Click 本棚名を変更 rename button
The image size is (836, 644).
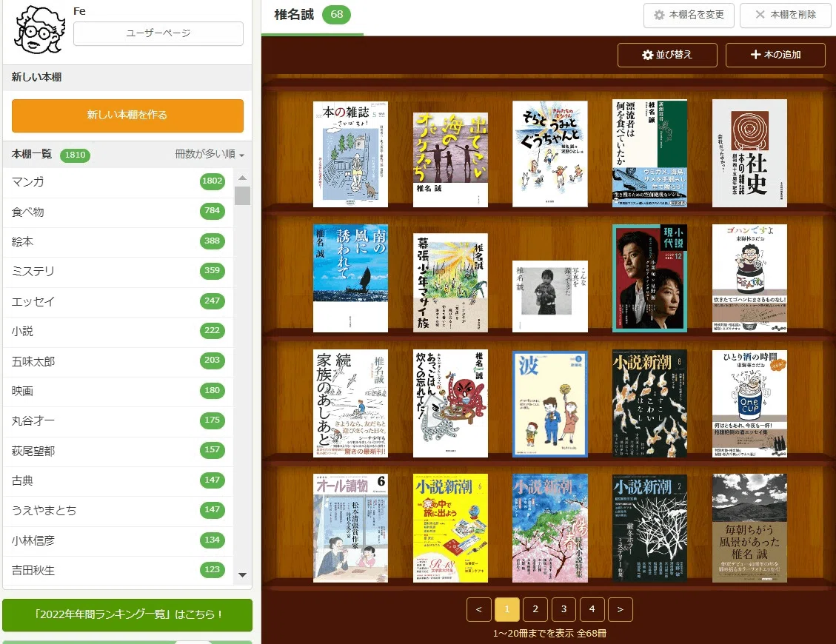[x=689, y=15]
